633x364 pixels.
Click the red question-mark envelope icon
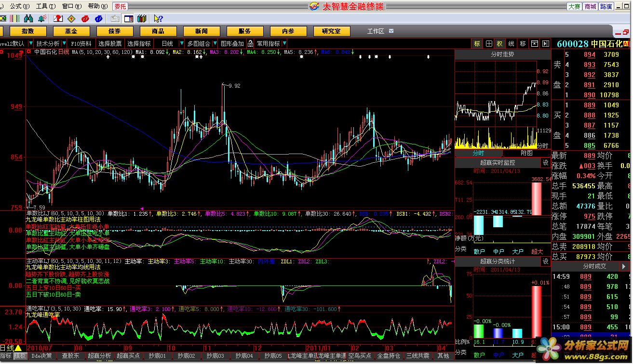point(58,19)
